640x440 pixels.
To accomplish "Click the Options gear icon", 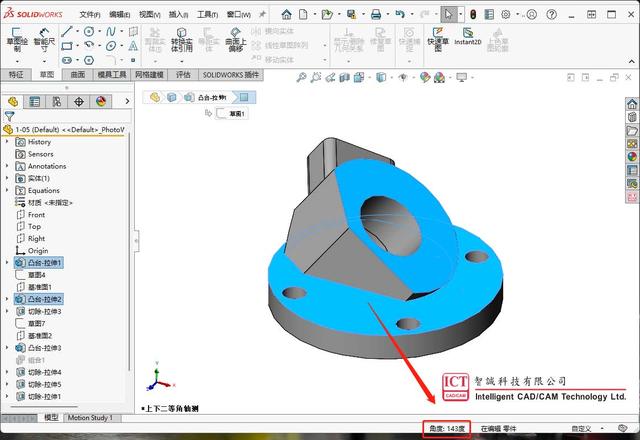I will pos(505,15).
